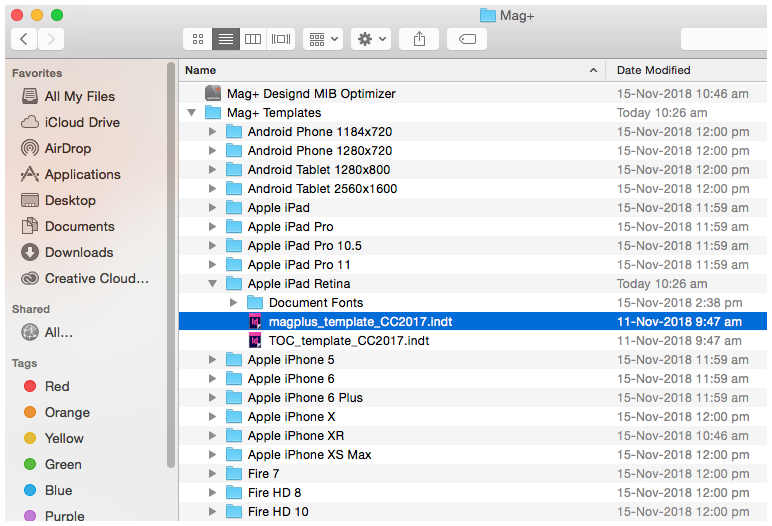Screen dimensions: 772x526
Task: Filter by the Yellow tag
Action: [54, 438]
